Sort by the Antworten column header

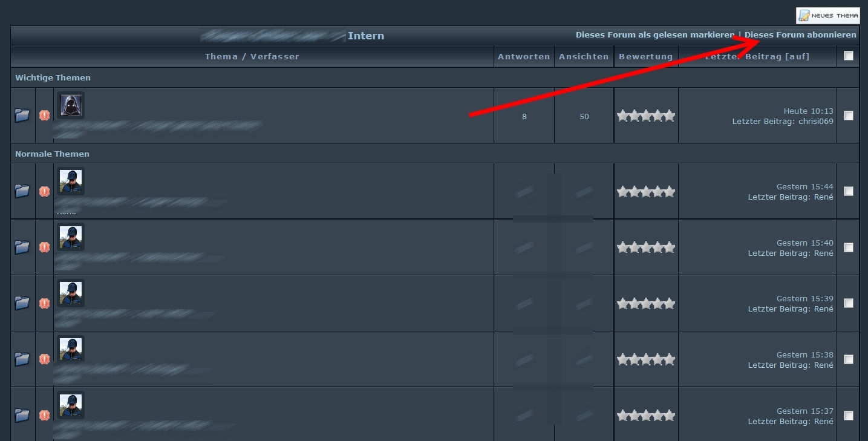524,57
